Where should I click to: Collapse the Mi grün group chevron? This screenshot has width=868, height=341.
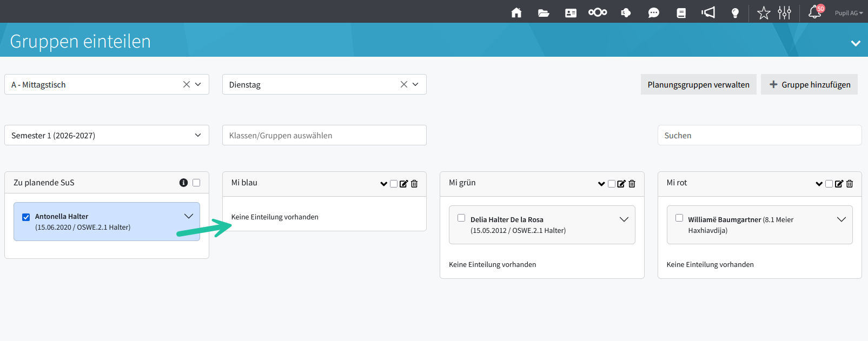coord(601,184)
